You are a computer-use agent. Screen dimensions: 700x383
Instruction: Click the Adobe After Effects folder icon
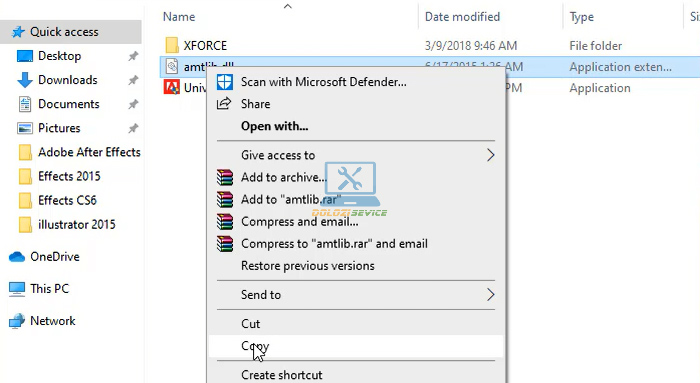(25, 152)
